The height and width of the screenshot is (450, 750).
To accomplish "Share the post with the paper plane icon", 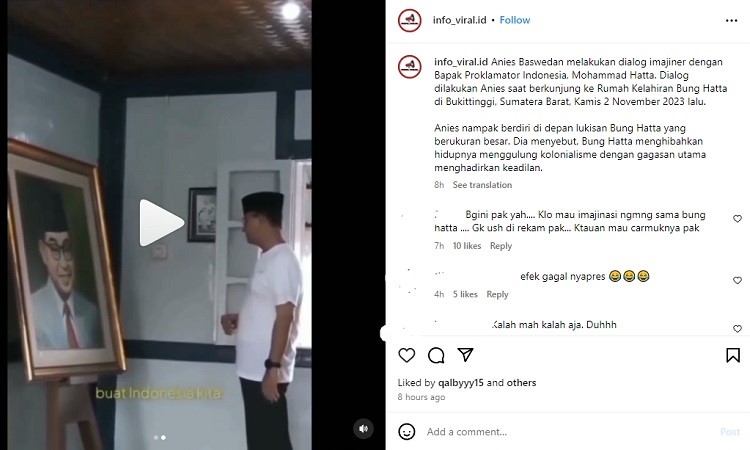I will pyautogui.click(x=465, y=355).
